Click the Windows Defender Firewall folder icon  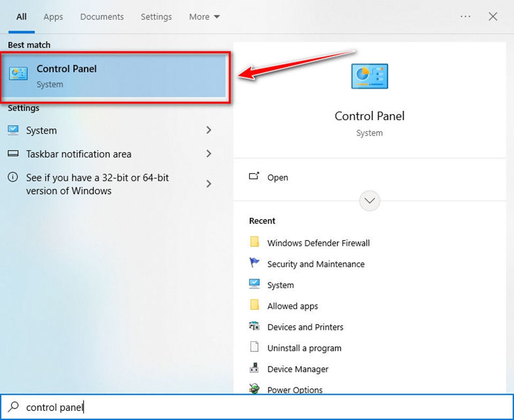pyautogui.click(x=254, y=242)
